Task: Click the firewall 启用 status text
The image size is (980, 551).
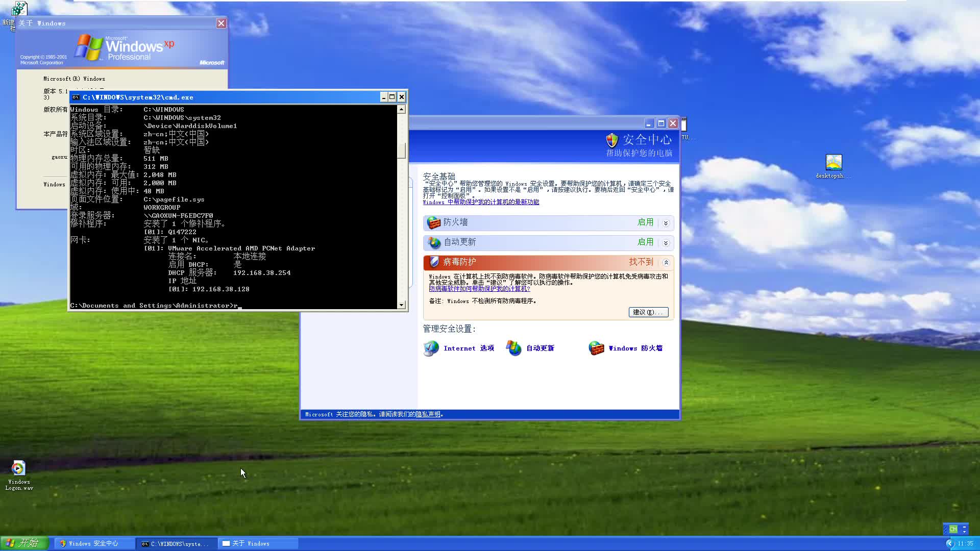Action: [646, 222]
